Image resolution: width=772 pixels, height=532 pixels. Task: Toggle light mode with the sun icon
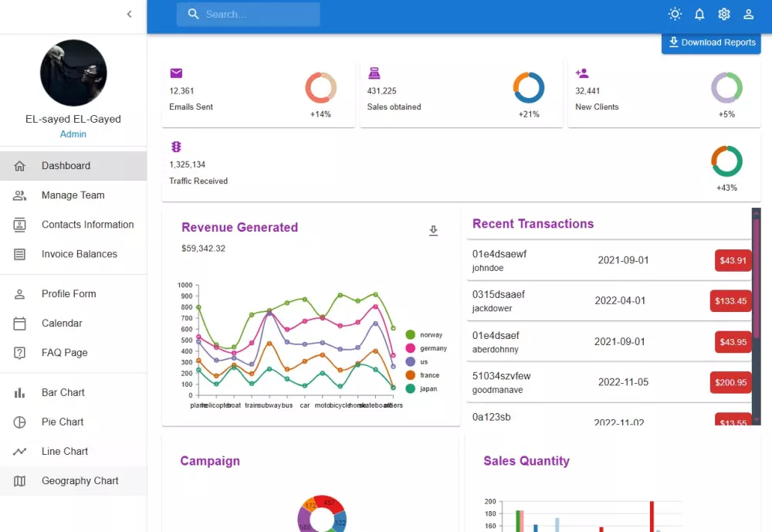(675, 14)
